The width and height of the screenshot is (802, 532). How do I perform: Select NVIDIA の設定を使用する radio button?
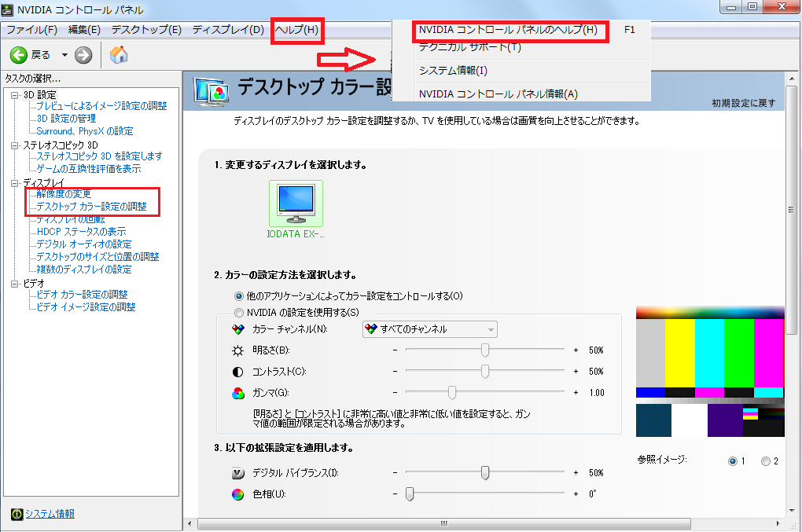click(239, 312)
